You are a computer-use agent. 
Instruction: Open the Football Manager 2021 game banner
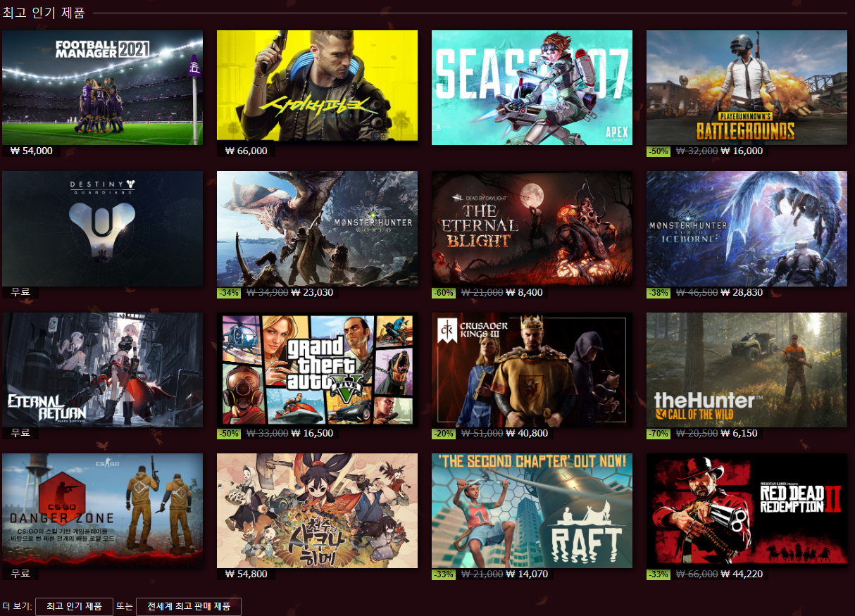[102, 87]
